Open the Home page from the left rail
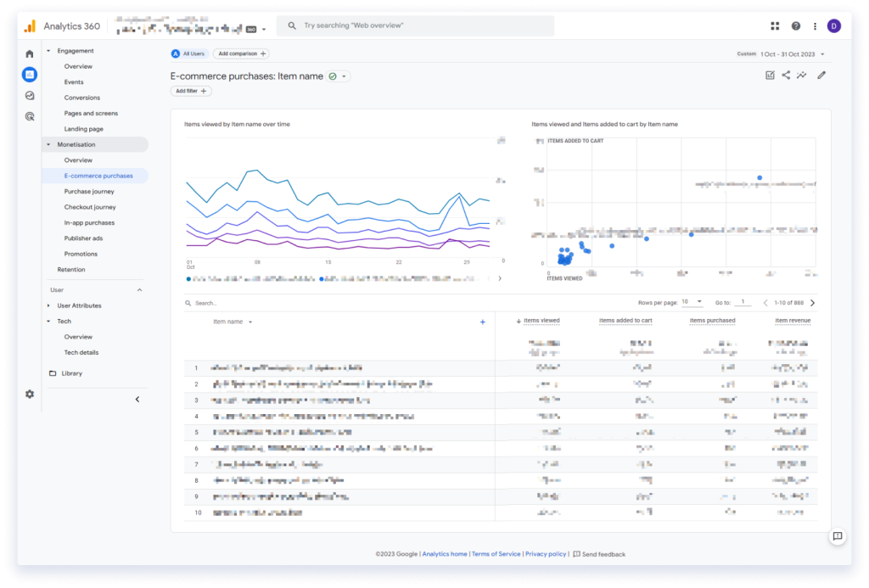This screenshot has height=588, width=869. (x=29, y=53)
